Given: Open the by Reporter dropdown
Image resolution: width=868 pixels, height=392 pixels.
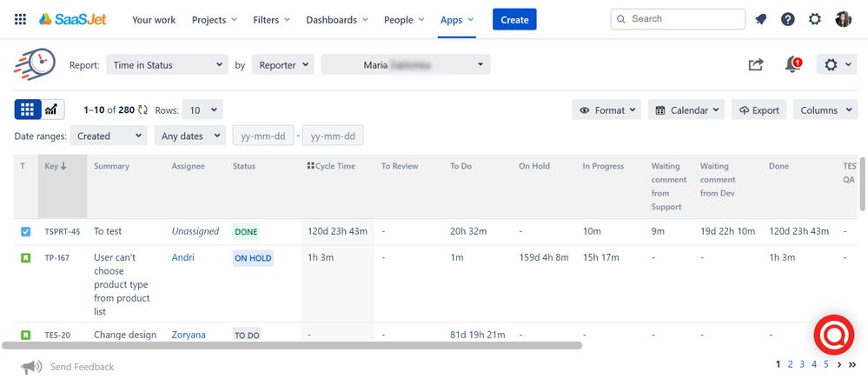Looking at the screenshot, I should point(282,65).
